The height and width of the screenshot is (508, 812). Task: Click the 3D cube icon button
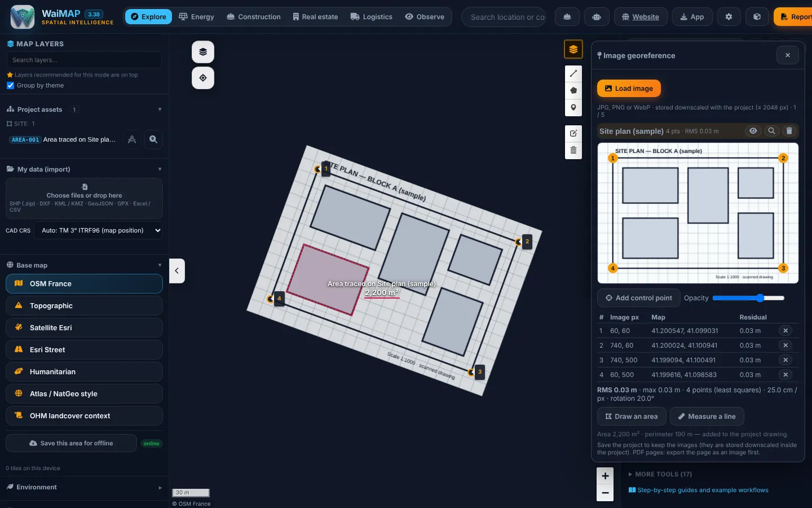click(757, 17)
